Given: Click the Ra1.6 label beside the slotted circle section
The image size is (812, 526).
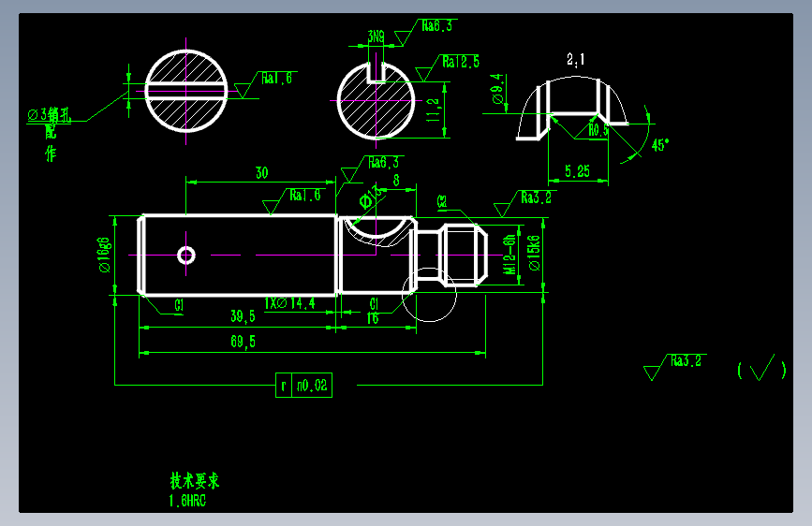Looking at the screenshot, I should coord(276,79).
